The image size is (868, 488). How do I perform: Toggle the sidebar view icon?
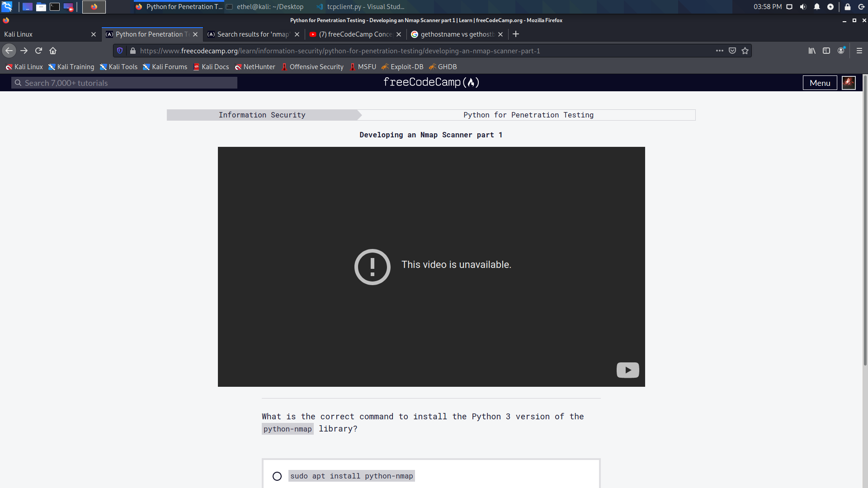(x=826, y=51)
